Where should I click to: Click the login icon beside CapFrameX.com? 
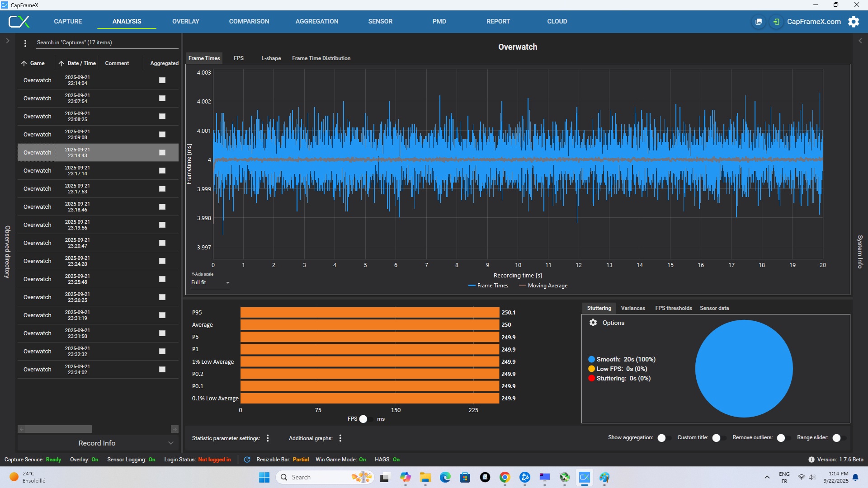click(x=776, y=22)
